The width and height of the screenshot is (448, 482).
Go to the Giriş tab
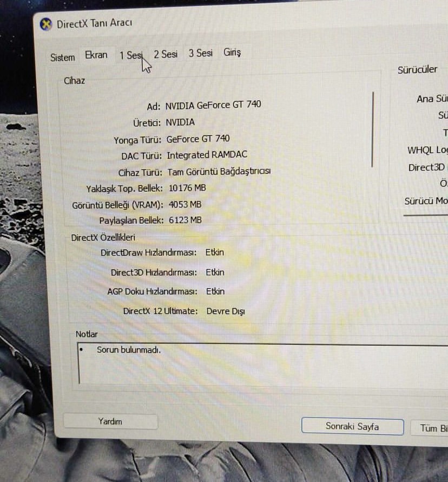[232, 52]
